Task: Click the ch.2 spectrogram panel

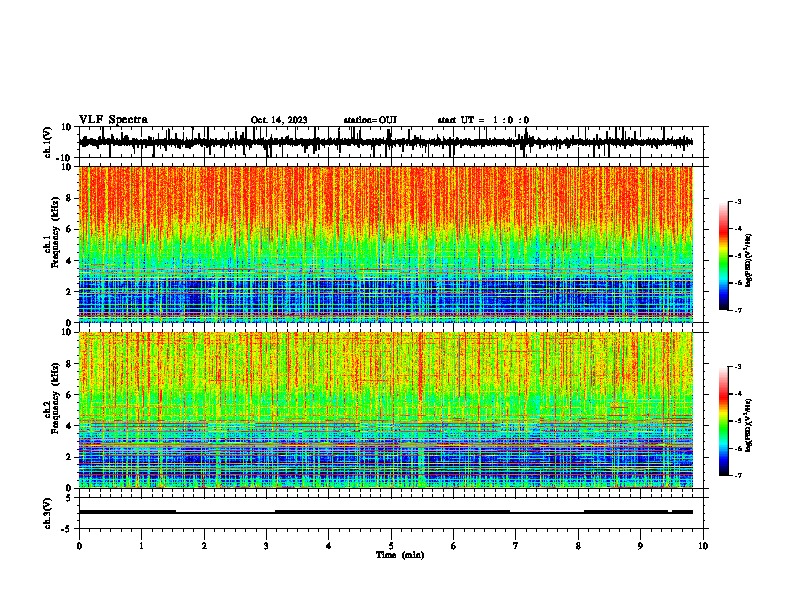Action: pos(386,410)
